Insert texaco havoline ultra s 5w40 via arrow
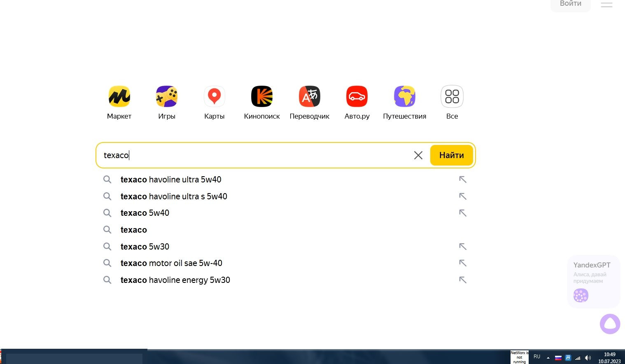 pos(463,196)
